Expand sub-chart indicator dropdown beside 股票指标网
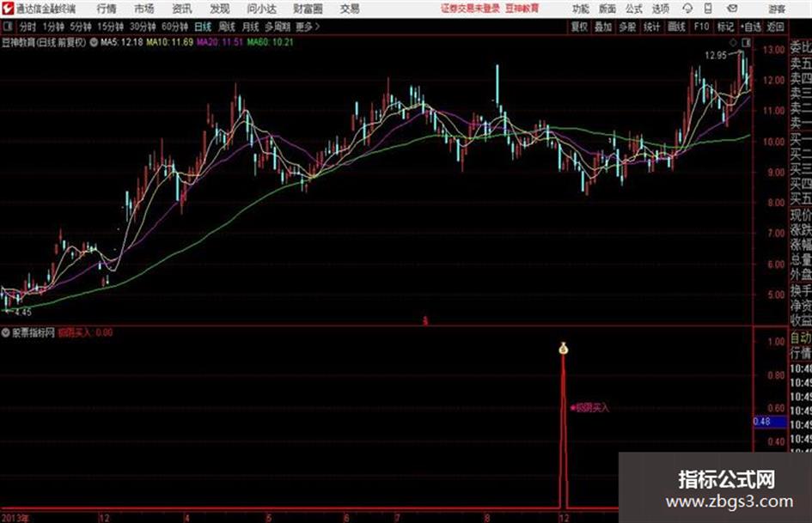This screenshot has height=523, width=812. (x=5, y=332)
